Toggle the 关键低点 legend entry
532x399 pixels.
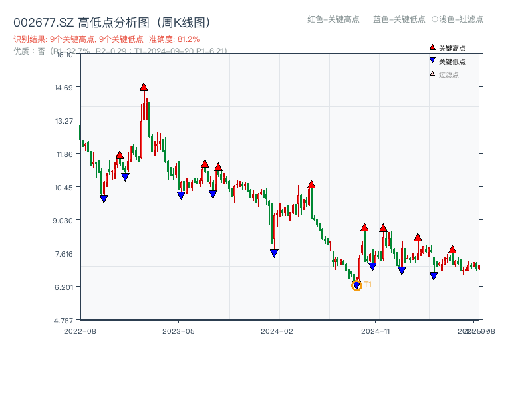click(448, 61)
